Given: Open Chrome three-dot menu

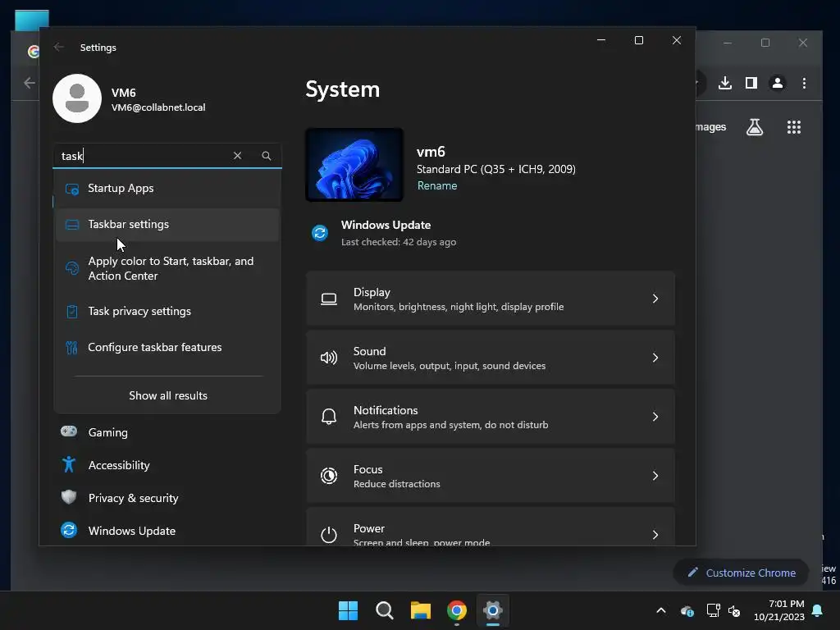Looking at the screenshot, I should [x=804, y=83].
